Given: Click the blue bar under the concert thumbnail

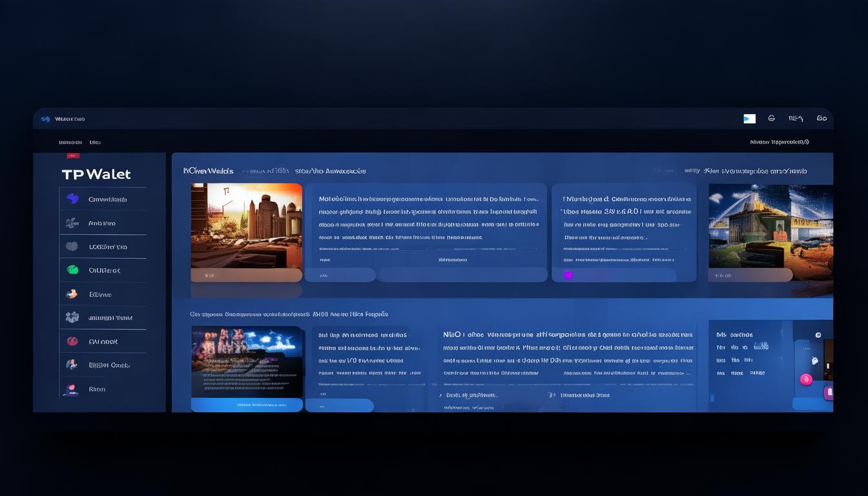Looking at the screenshot, I should (x=247, y=405).
